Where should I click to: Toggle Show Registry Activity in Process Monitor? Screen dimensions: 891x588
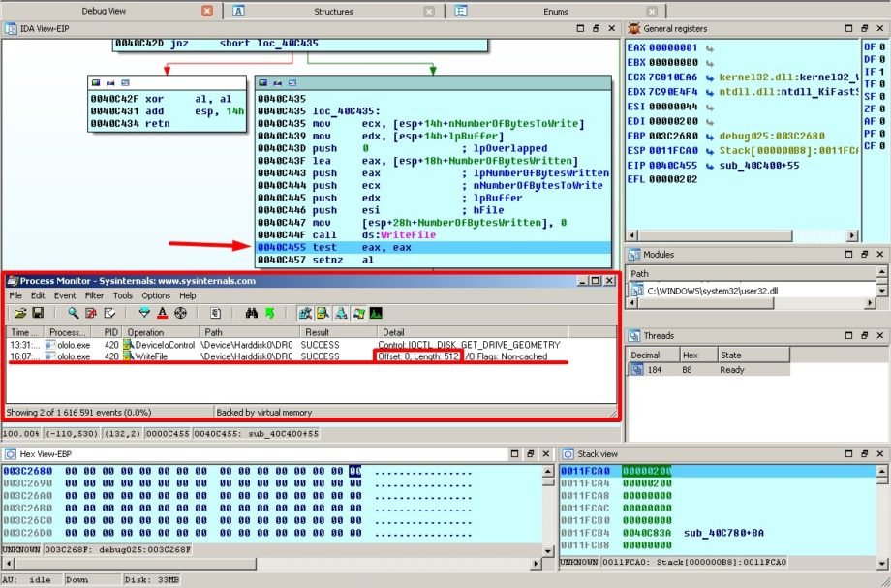point(305,313)
